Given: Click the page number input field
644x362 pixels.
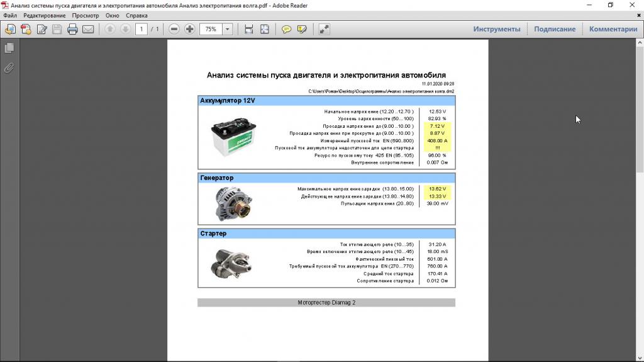Looking at the screenshot, I should point(142,29).
